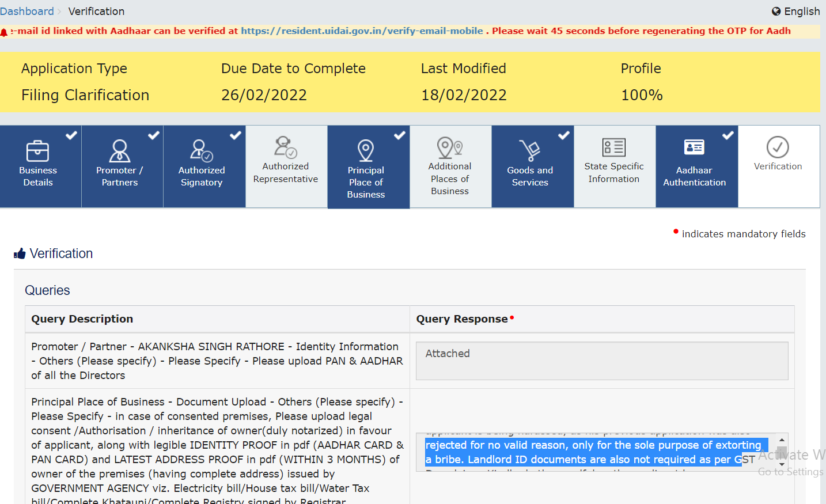Screen dimensions: 826x504
Task: Click the notification bell icon in banner
Action: 4,32
